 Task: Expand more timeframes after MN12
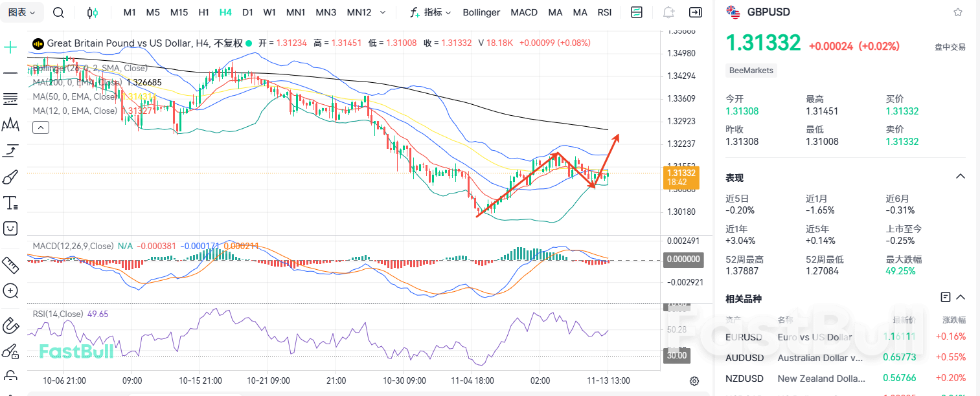(x=382, y=12)
